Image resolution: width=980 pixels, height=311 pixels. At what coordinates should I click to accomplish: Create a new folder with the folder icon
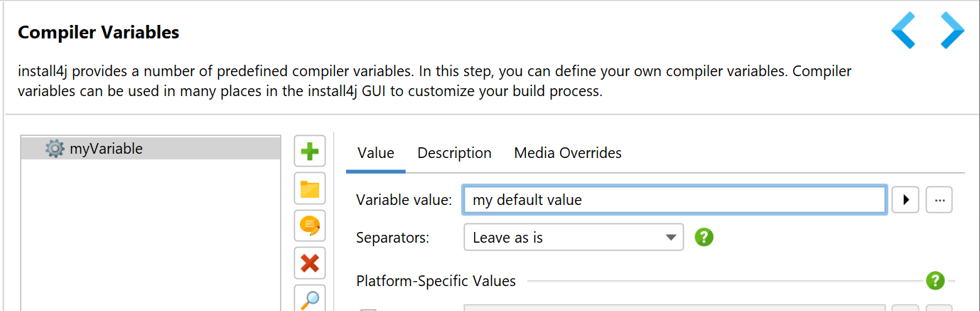310,189
